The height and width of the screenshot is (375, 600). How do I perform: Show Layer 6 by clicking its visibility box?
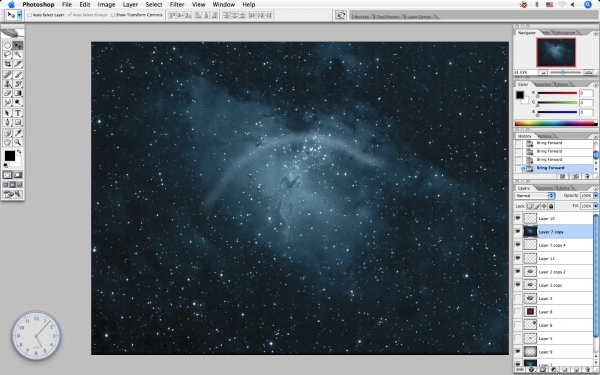click(x=518, y=325)
